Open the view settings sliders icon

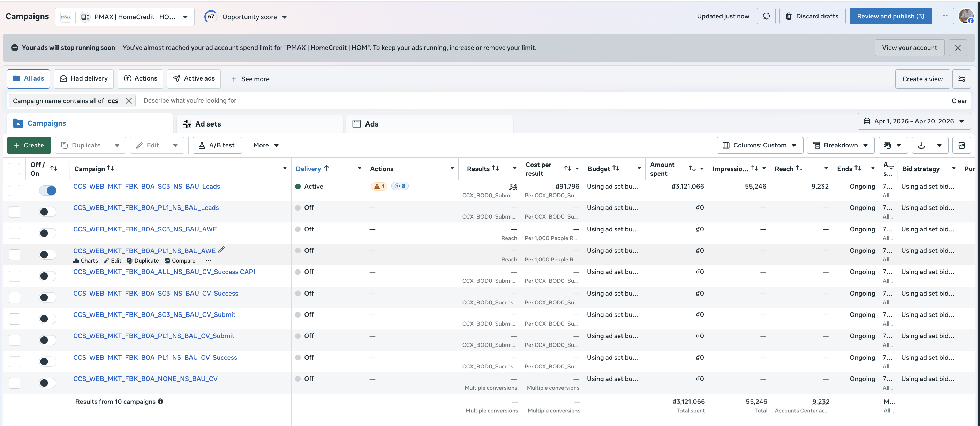962,79
